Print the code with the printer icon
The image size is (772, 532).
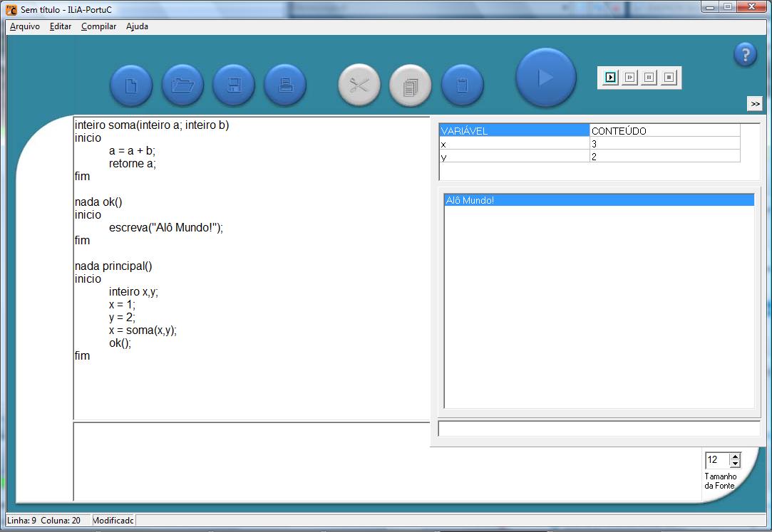tap(285, 85)
